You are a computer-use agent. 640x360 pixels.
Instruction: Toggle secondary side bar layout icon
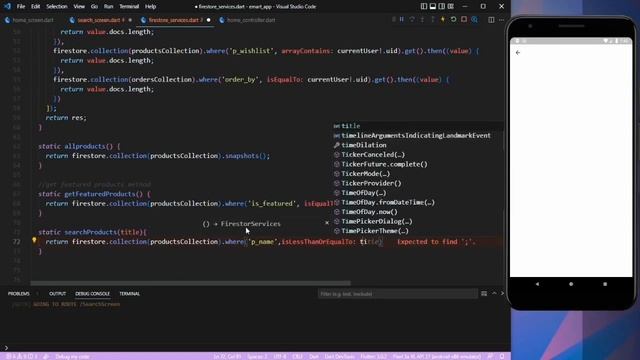[x=442, y=7]
